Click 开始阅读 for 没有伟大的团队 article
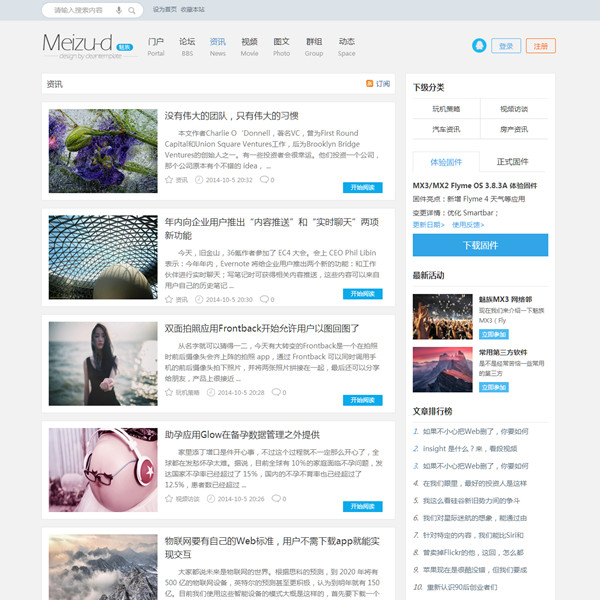Viewport: 600px width, 600px height. pos(362,188)
